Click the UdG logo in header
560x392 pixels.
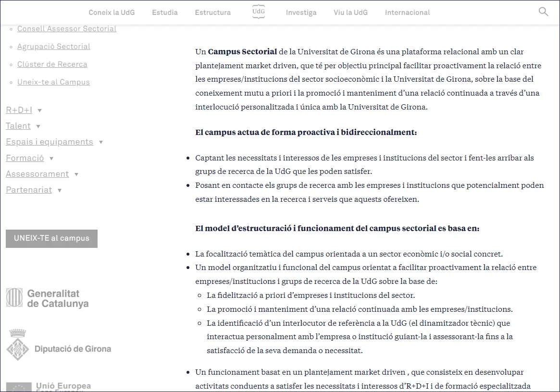pos(258,12)
